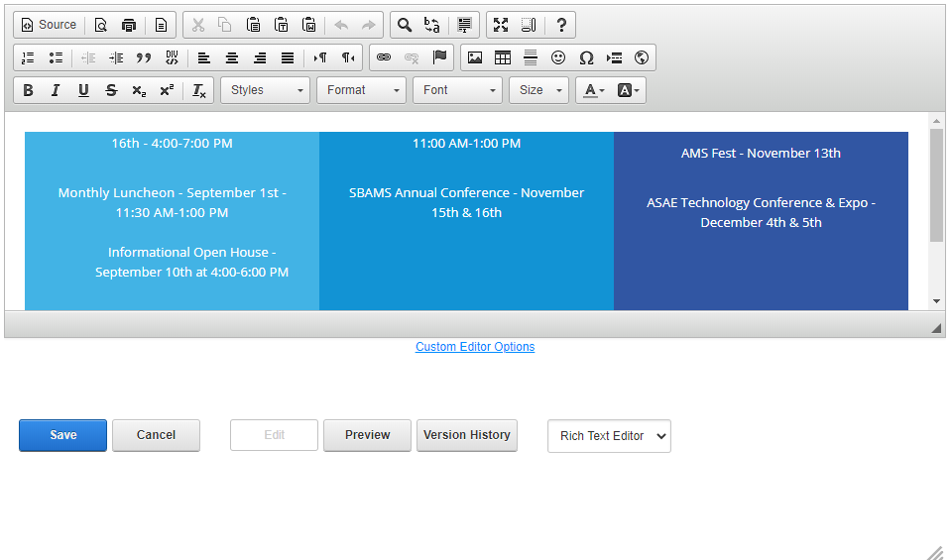Open Custom Editor Options link

[475, 347]
